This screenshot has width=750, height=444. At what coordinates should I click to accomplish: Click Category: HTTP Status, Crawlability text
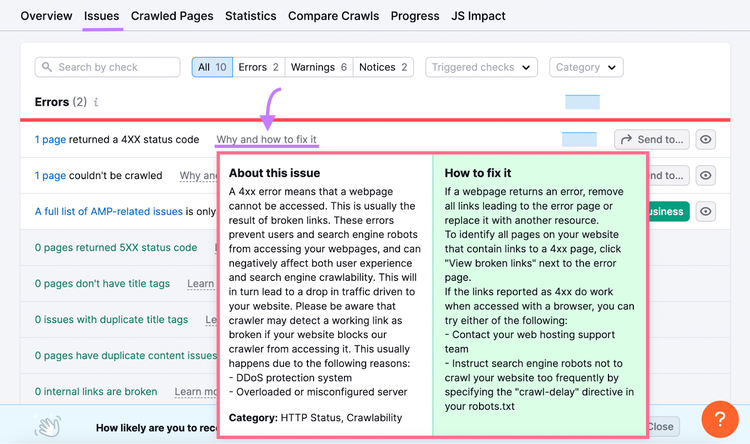[315, 418]
